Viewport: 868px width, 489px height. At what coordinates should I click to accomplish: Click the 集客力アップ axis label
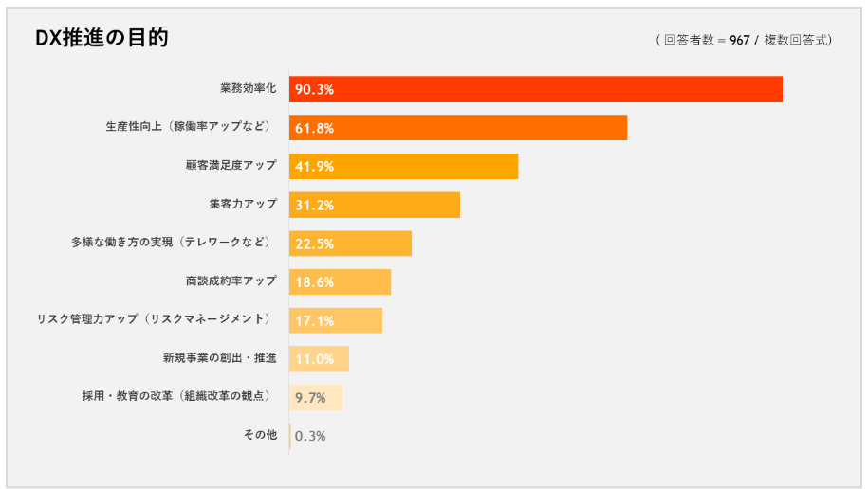(x=243, y=204)
